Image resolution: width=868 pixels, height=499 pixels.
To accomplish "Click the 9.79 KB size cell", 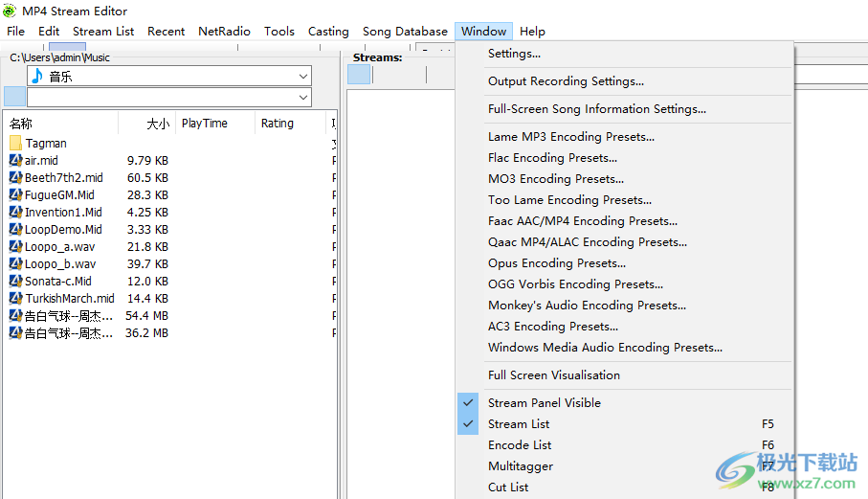I will tap(147, 161).
